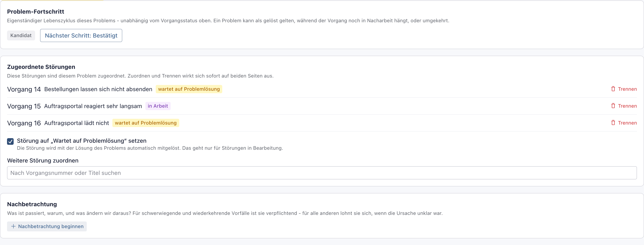Click the 'Zugeordnete Störungen' heading

point(41,67)
